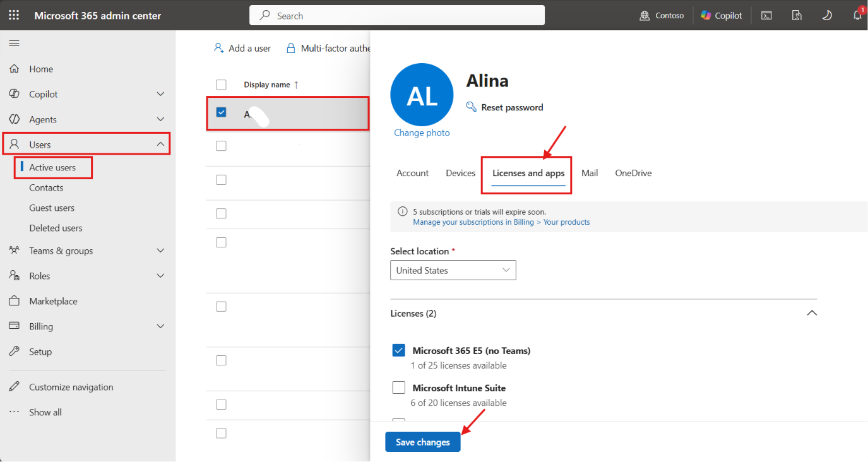Open the notifications bell icon

(x=857, y=16)
